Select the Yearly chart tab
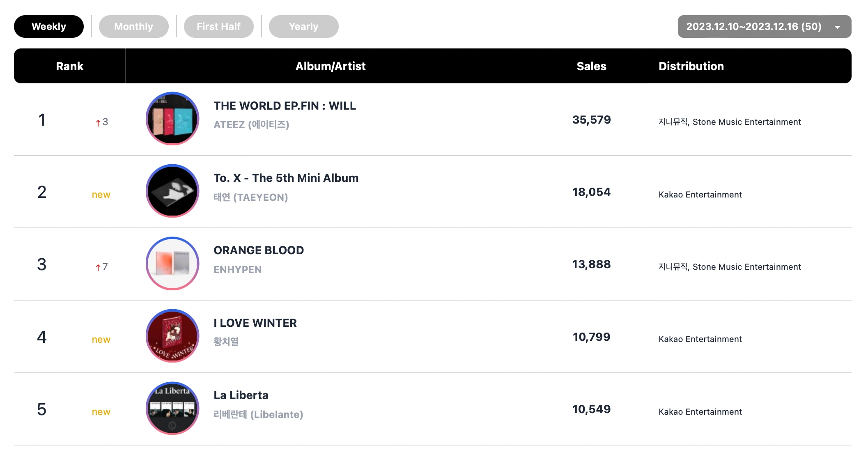 (303, 27)
